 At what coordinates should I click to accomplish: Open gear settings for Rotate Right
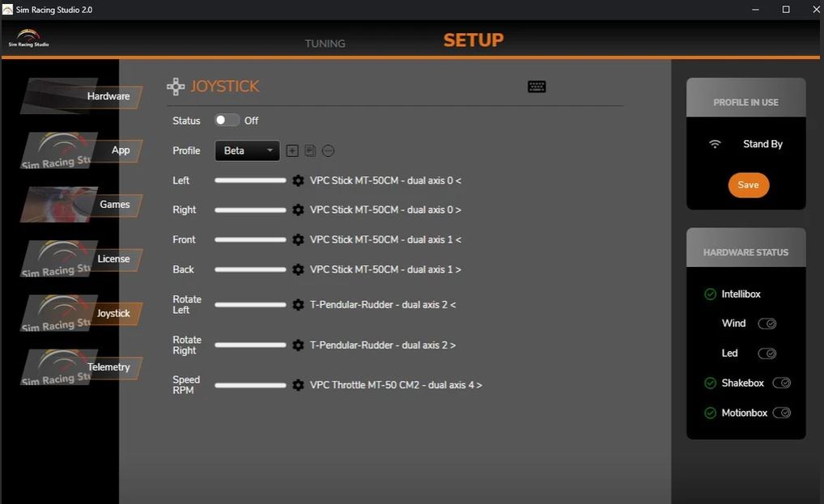(x=298, y=345)
